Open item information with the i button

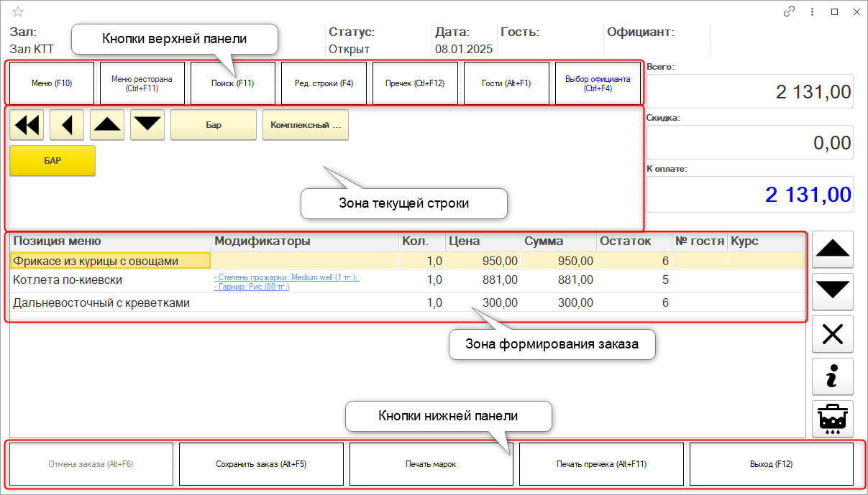pyautogui.click(x=832, y=376)
